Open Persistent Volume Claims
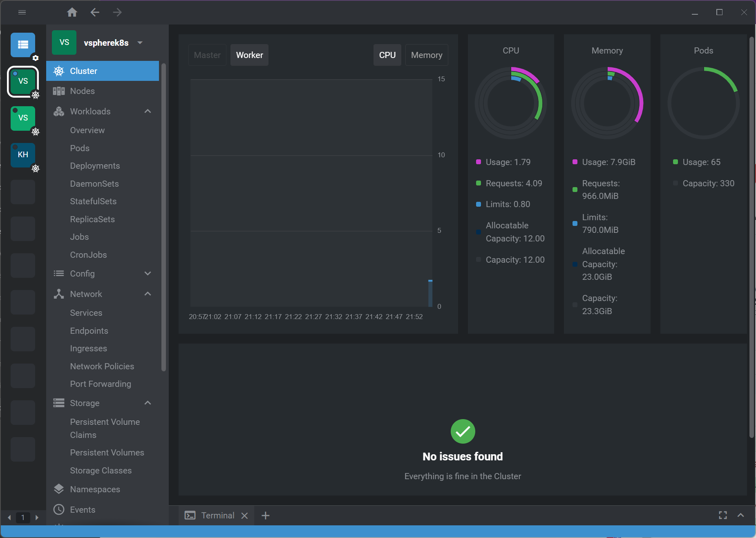 105,429
